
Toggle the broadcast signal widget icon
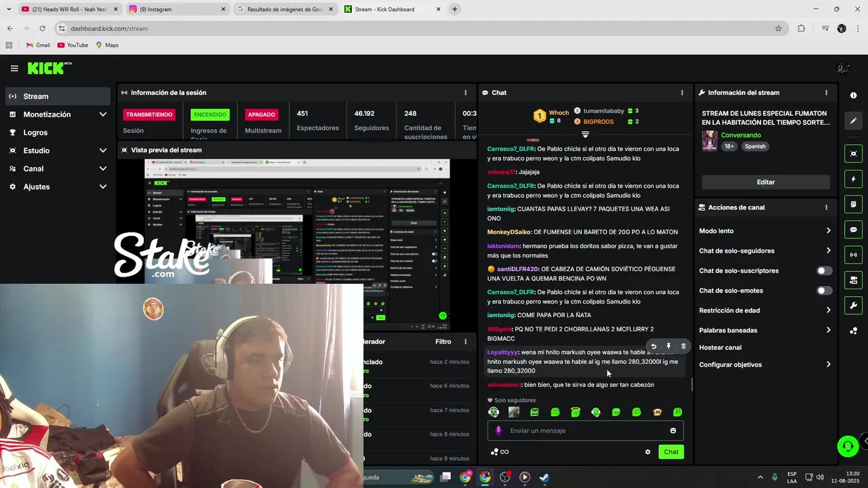[853, 255]
